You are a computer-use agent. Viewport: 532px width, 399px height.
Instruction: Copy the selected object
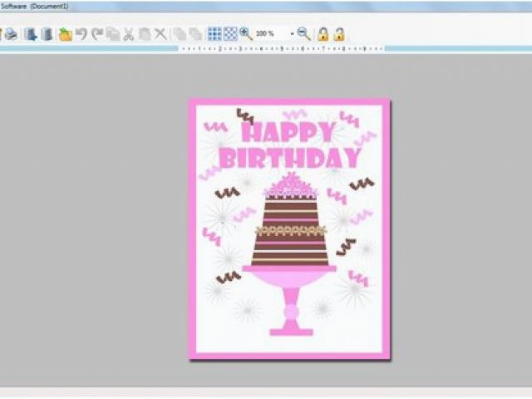click(x=112, y=34)
